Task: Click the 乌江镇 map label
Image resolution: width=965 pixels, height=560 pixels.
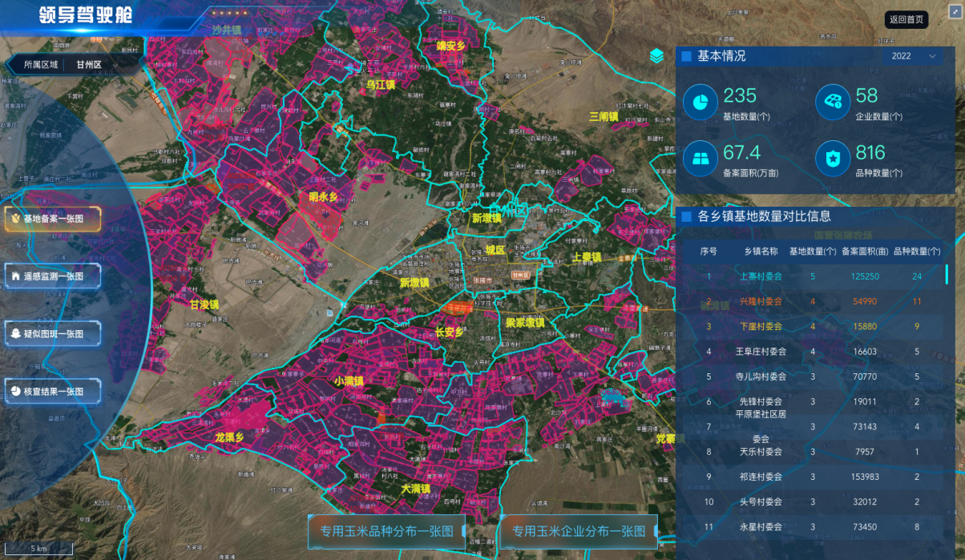Action: coord(381,84)
